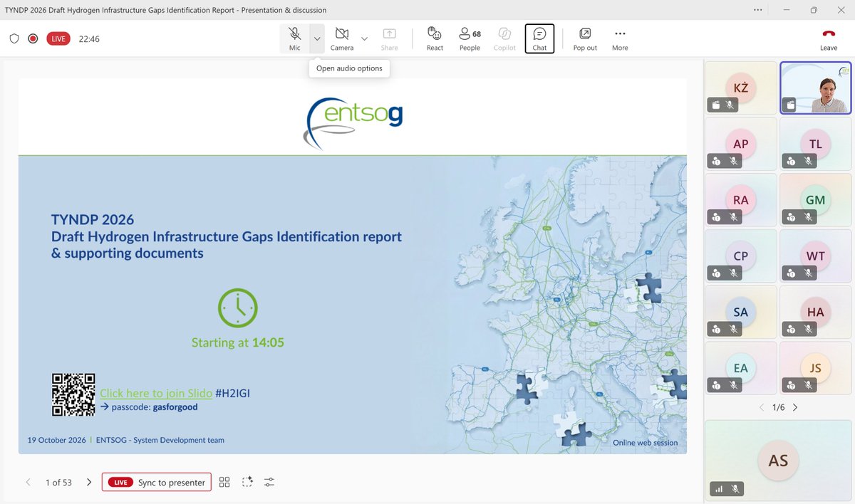Activate the laser pointer selection tool
Screen dimensions: 855x504
[x=247, y=482]
